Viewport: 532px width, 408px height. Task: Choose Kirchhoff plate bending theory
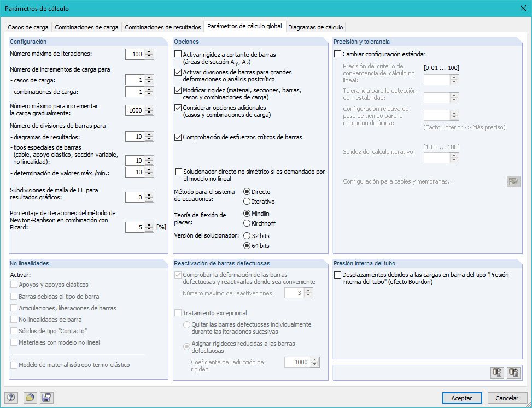[x=247, y=223]
